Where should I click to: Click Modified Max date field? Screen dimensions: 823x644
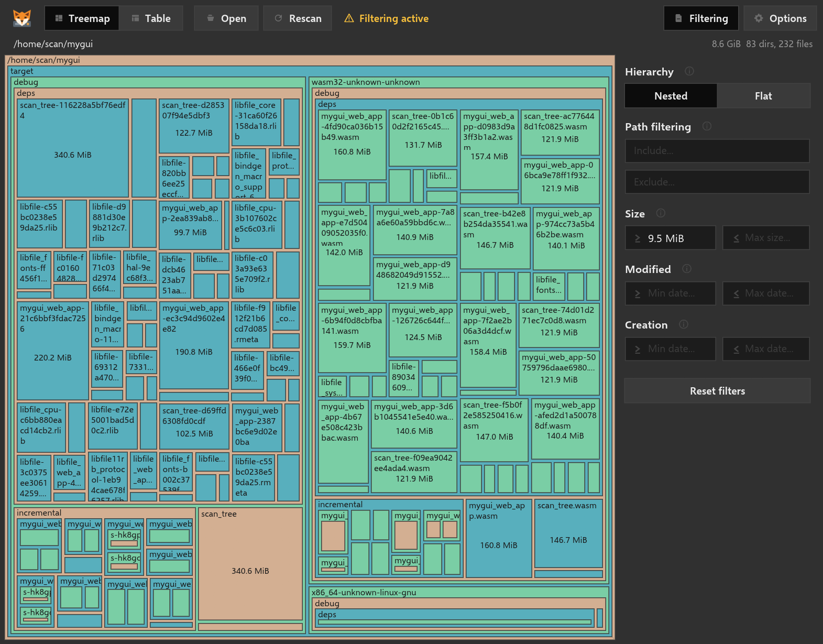766,293
